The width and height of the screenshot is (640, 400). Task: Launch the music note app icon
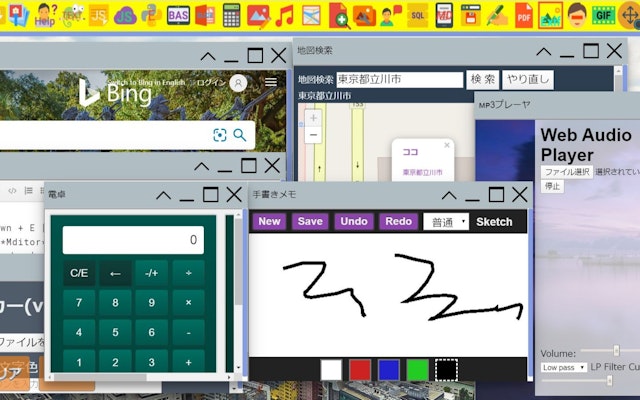click(x=285, y=15)
